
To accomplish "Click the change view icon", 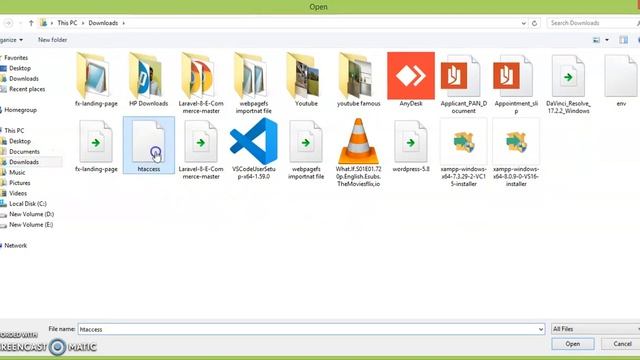I will (596, 40).
